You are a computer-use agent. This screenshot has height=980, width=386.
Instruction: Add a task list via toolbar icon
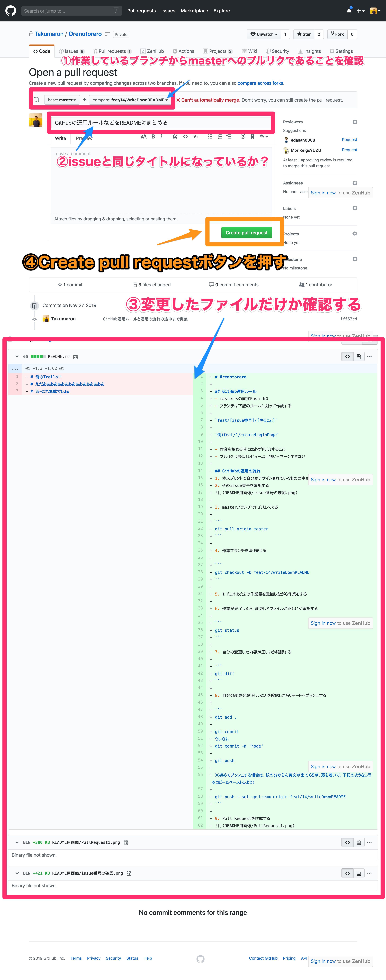click(229, 137)
